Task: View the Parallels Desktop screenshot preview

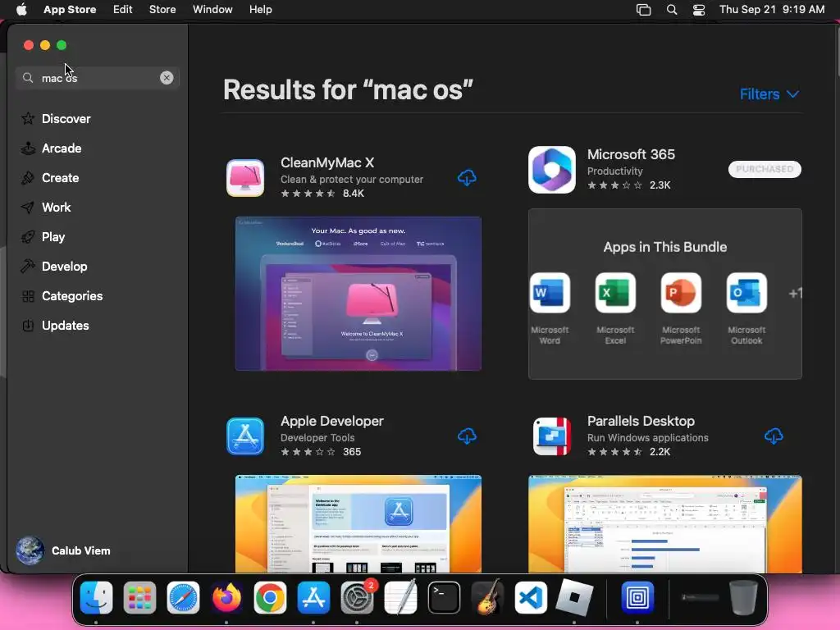Action: point(664,524)
